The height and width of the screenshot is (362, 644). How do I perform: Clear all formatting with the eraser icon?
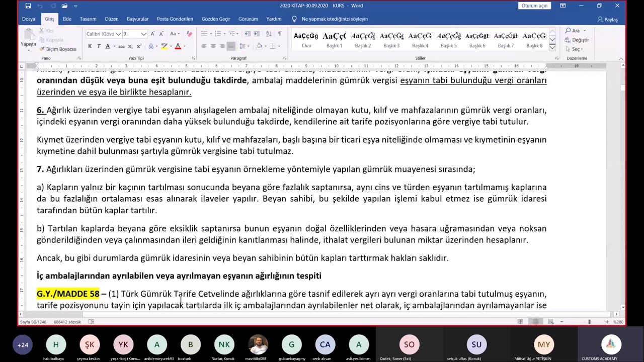pyautogui.click(x=189, y=34)
